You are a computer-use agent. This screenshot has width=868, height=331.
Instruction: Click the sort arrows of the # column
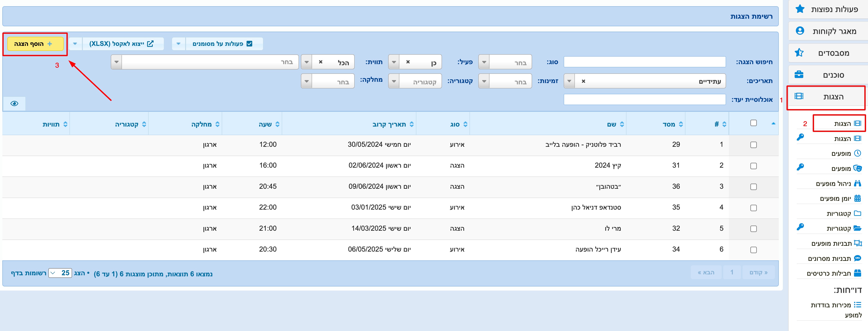(725, 124)
